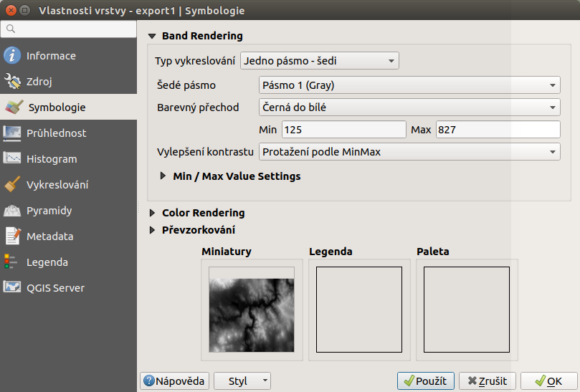580x392 pixels.
Task: Expand Min / Max Value Settings
Action: tap(163, 176)
